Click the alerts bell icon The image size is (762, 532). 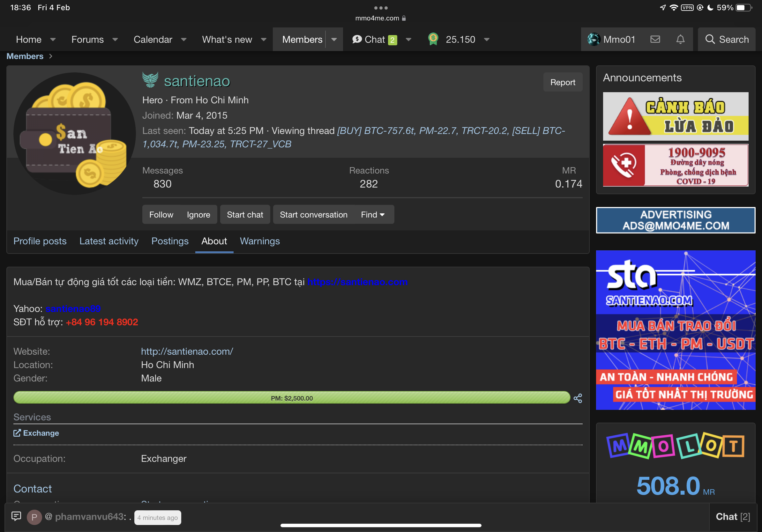[680, 40]
